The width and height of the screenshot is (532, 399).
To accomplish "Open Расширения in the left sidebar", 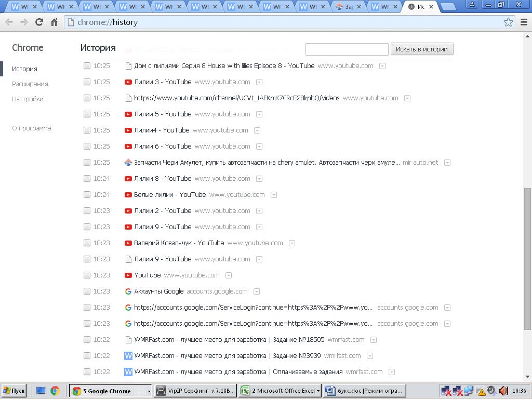I will point(30,84).
